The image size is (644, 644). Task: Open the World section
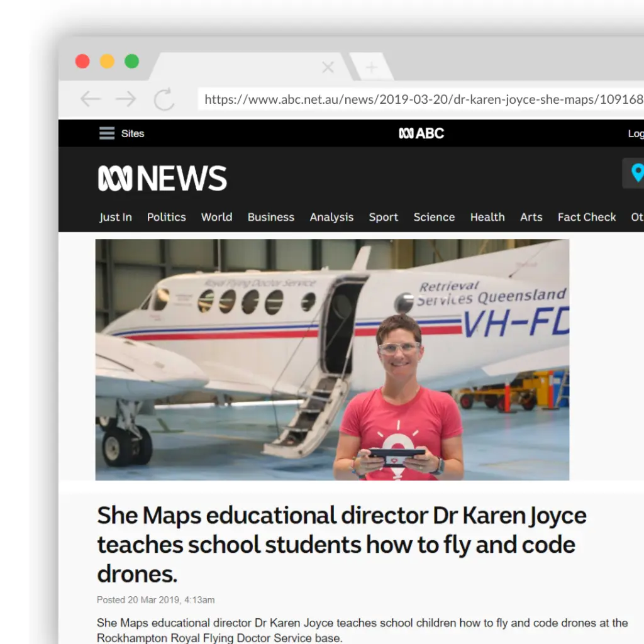(x=216, y=217)
